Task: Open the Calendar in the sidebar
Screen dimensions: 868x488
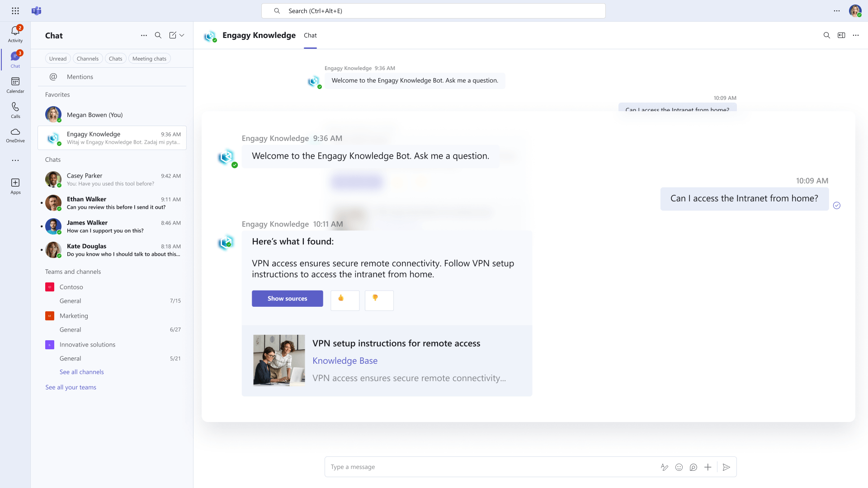Action: [x=15, y=82]
